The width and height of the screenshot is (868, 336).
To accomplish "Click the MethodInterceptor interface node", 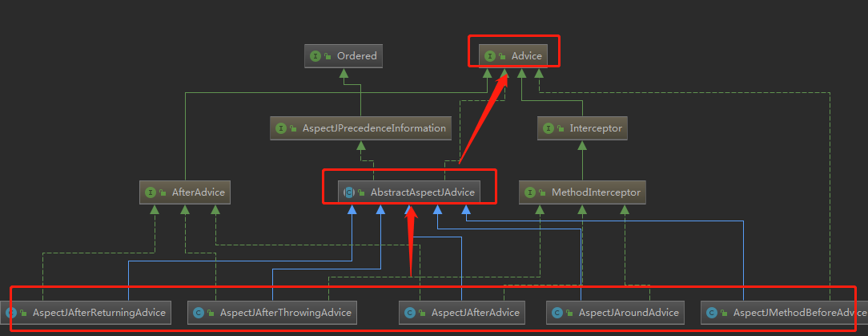I will [582, 192].
